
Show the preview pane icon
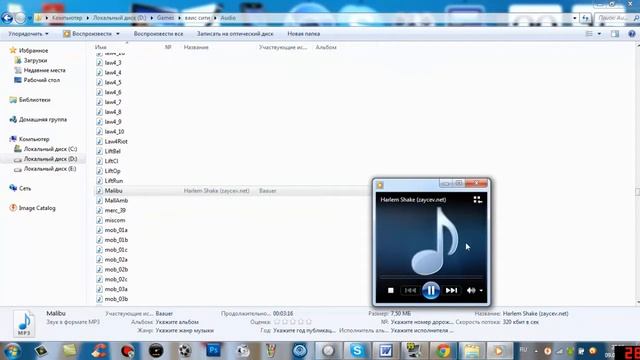(615, 34)
